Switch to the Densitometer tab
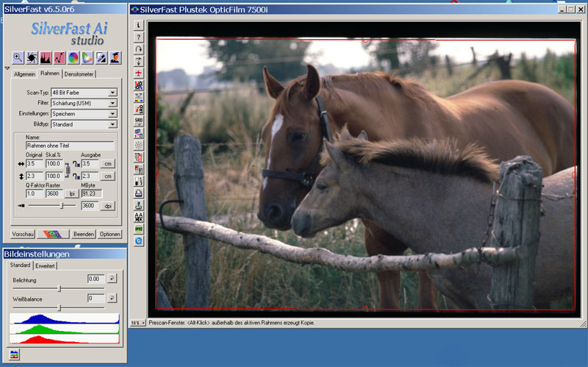 tap(79, 74)
